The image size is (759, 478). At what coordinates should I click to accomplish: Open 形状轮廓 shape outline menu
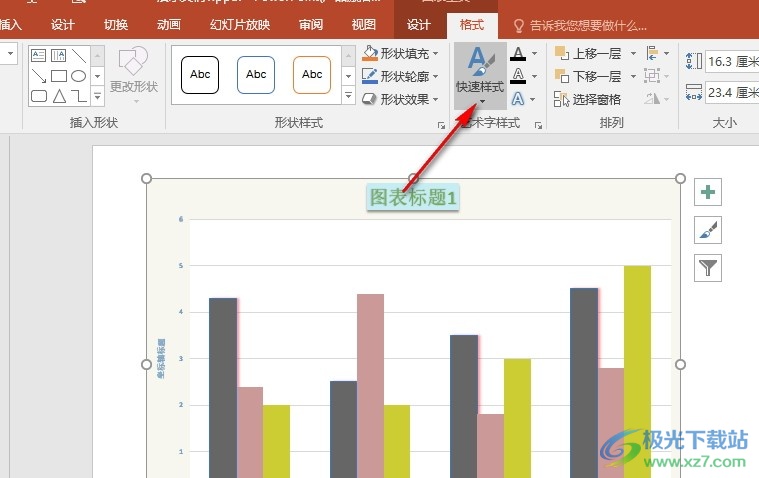coord(400,76)
